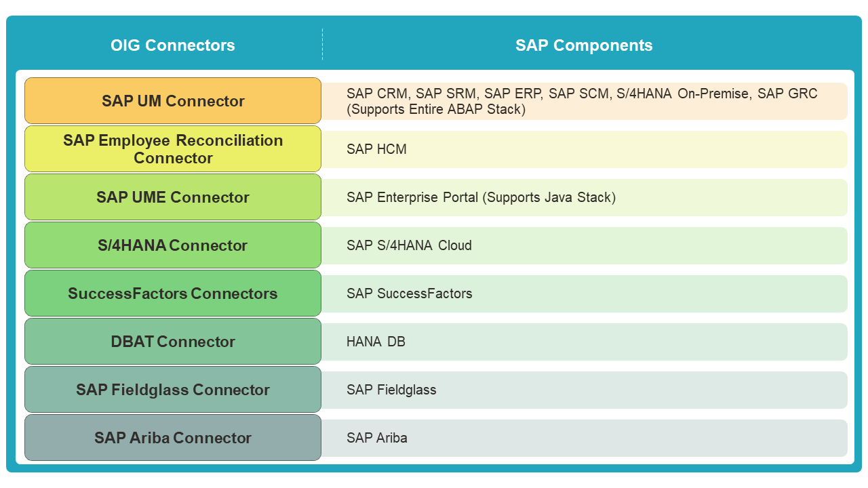This screenshot has width=868, height=488.
Task: Select the SAP UME Connector box
Action: (x=173, y=197)
